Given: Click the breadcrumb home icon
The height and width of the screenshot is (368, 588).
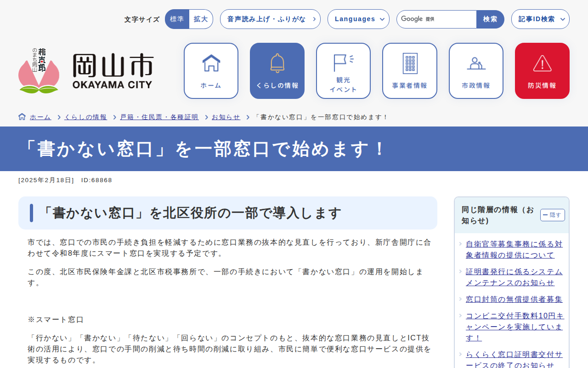Looking at the screenshot, I should point(22,117).
